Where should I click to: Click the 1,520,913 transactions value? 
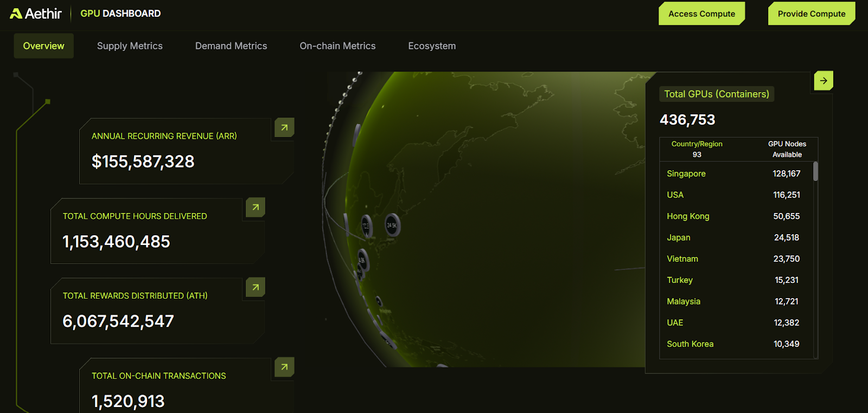(x=128, y=401)
